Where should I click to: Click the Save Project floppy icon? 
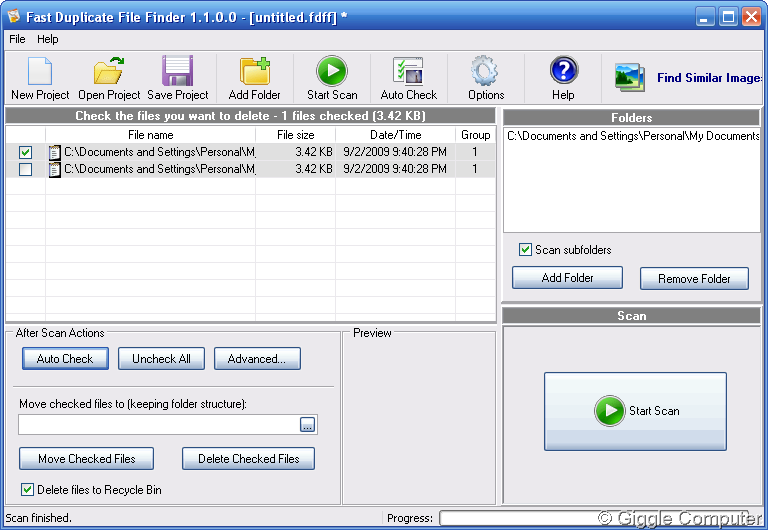tap(177, 71)
